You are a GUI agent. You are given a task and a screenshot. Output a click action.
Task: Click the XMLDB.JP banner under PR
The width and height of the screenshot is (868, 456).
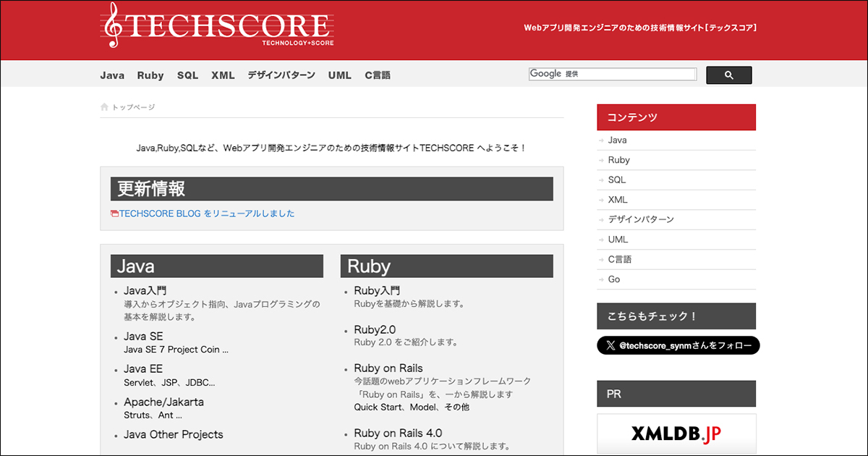coord(676,434)
